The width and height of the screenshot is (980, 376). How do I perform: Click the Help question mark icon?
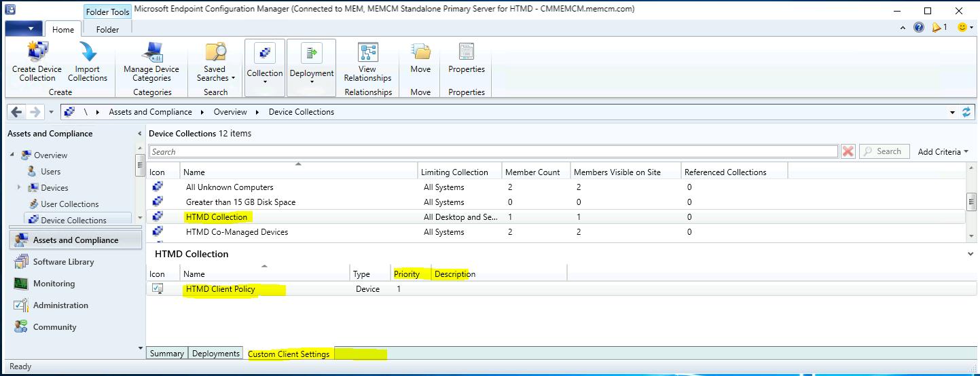[919, 28]
